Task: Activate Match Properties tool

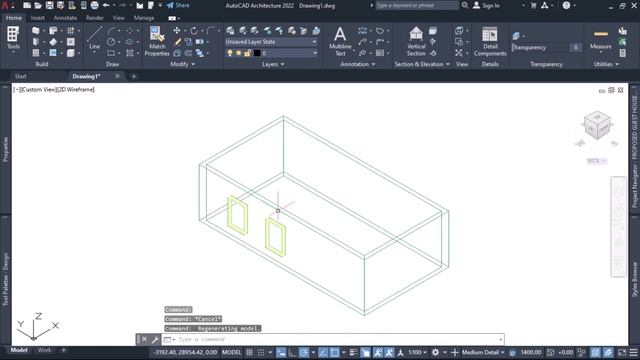Action: click(x=157, y=41)
